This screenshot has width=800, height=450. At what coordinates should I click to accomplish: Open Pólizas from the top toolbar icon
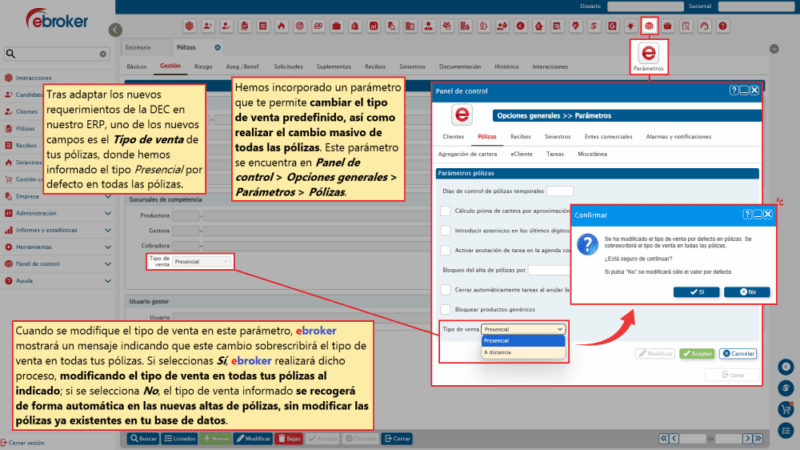click(x=244, y=26)
